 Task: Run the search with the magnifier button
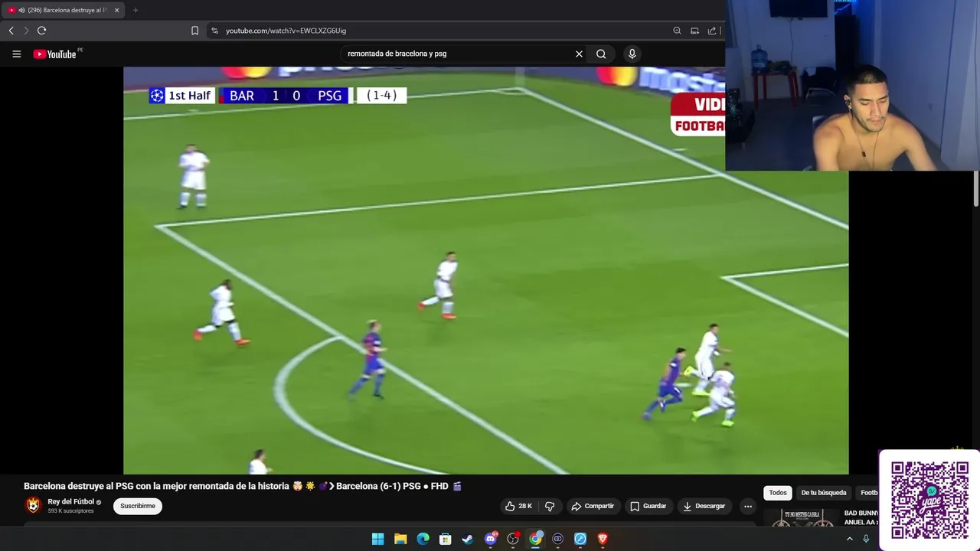(x=601, y=54)
